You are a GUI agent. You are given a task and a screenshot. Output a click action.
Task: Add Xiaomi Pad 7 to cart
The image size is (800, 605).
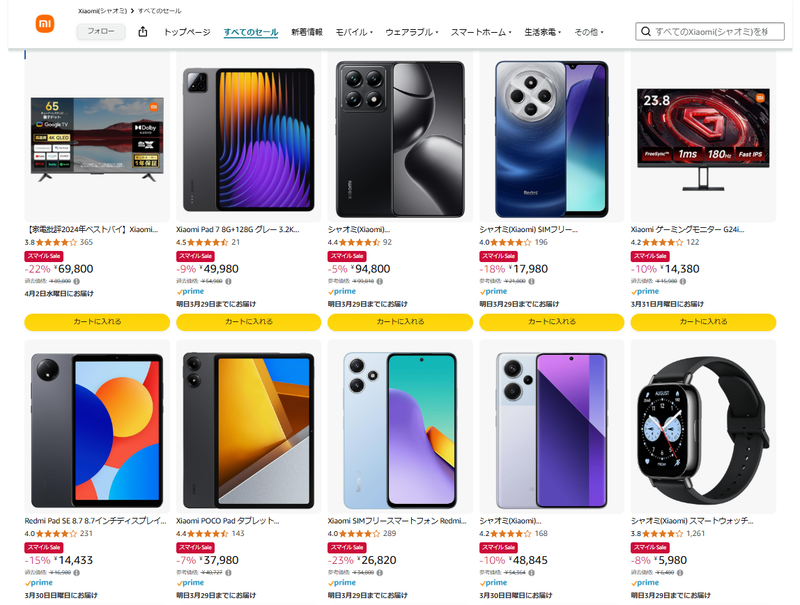point(248,322)
